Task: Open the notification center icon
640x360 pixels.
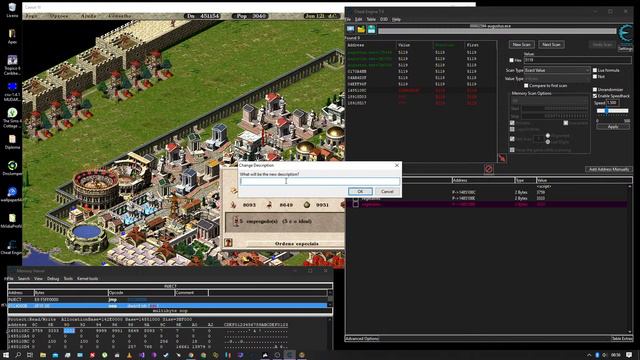Action: coord(629,355)
